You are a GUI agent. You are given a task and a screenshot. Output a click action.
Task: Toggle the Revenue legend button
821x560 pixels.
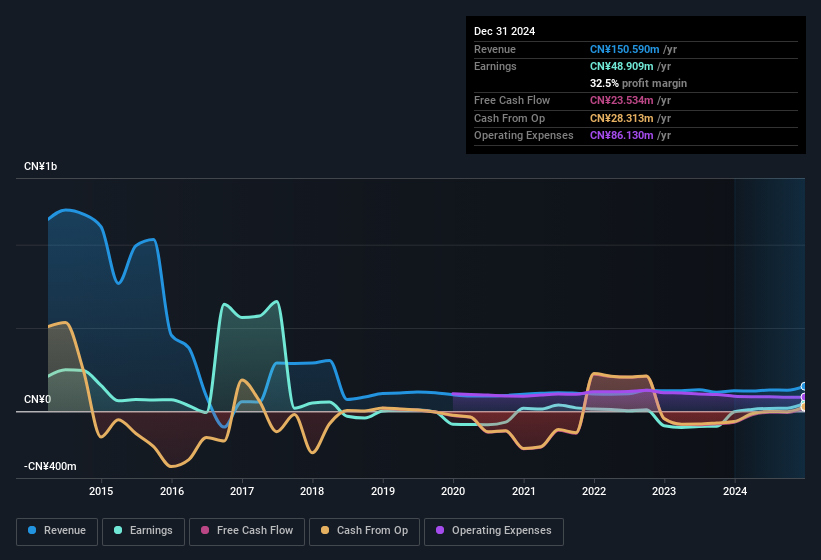(57, 531)
